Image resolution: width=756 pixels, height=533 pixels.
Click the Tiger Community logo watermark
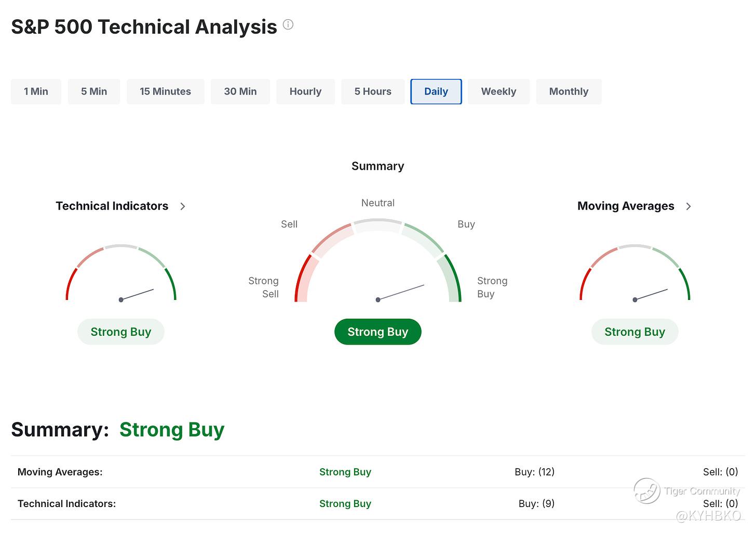[647, 490]
